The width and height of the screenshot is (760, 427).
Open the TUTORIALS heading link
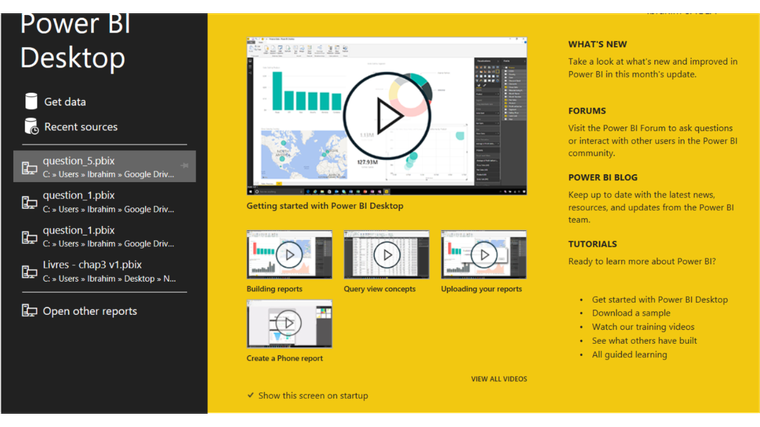point(592,244)
